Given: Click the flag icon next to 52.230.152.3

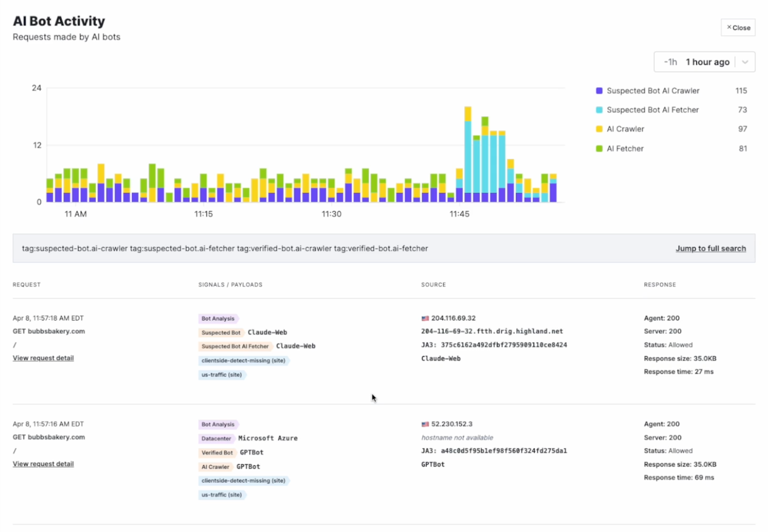Looking at the screenshot, I should point(425,424).
